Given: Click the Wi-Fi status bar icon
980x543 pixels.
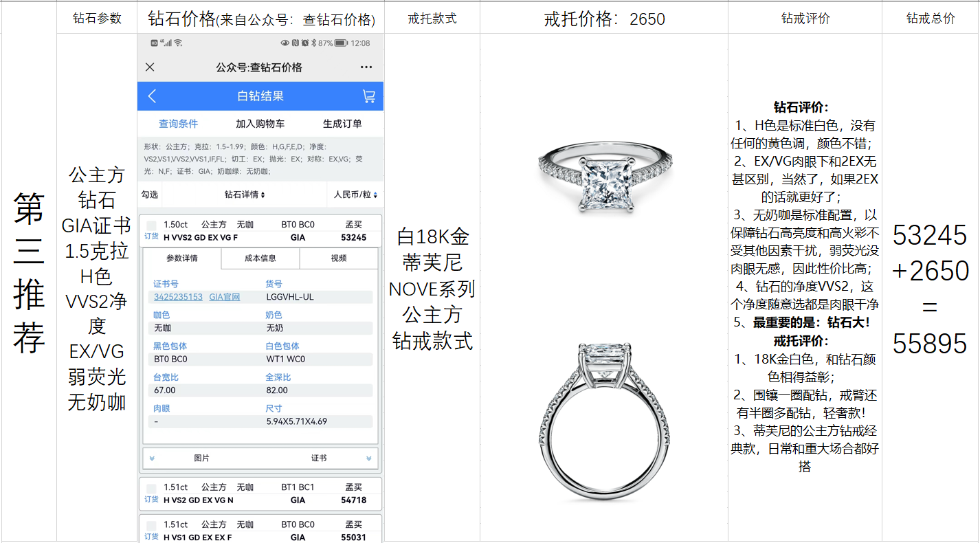Looking at the screenshot, I should [x=178, y=43].
